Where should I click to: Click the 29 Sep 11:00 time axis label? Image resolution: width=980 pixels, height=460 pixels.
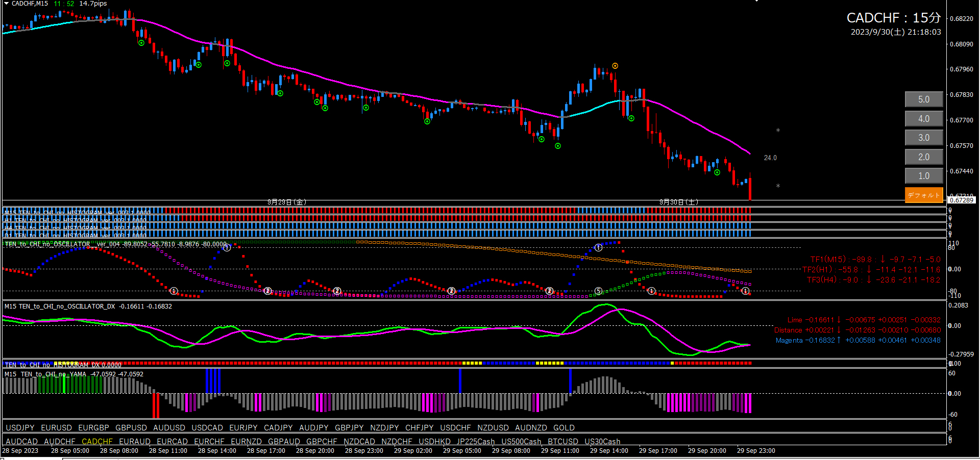[560, 451]
